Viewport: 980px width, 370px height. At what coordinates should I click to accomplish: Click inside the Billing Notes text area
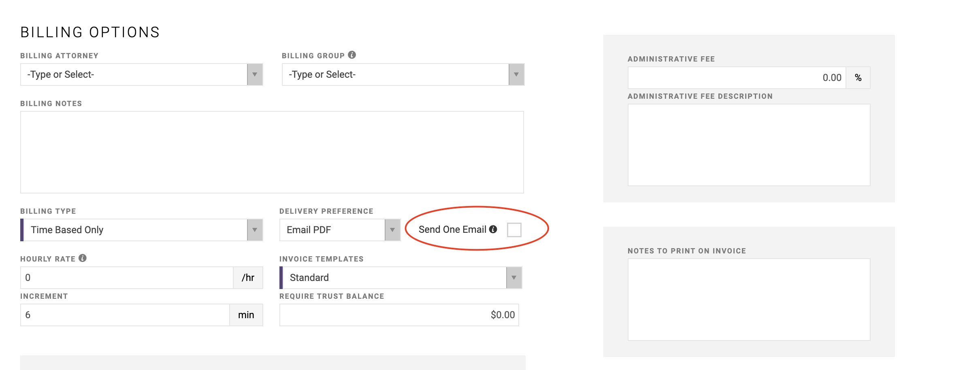272,152
